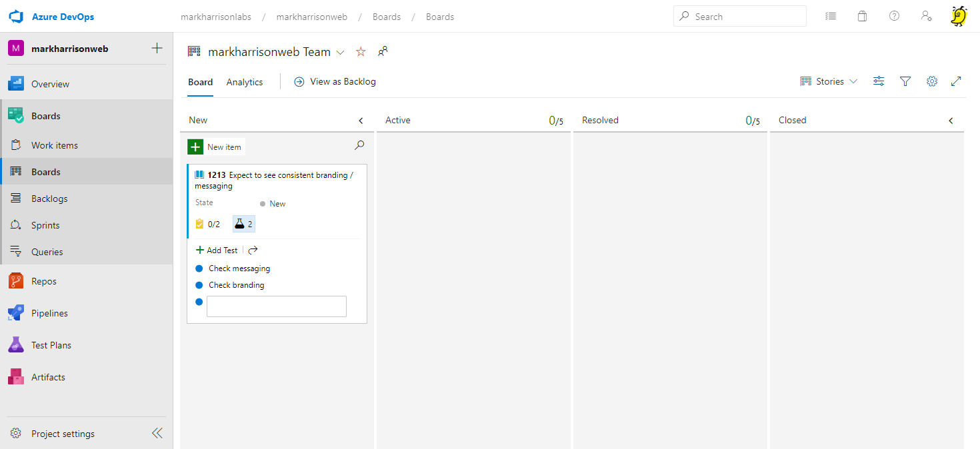Image resolution: width=980 pixels, height=449 pixels.
Task: Enter full screen mode with expand icon
Action: 956,81
